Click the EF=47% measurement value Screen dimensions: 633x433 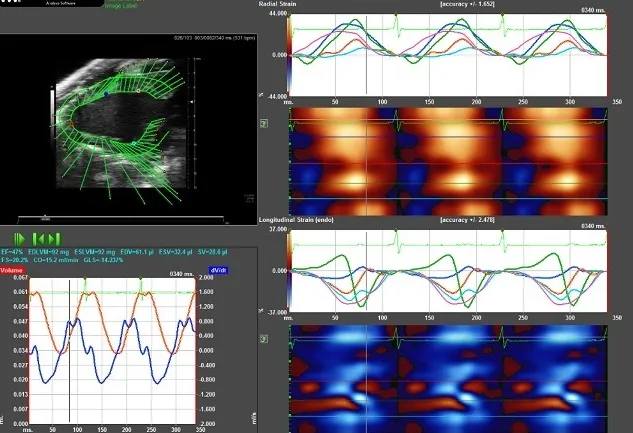click(x=12, y=252)
